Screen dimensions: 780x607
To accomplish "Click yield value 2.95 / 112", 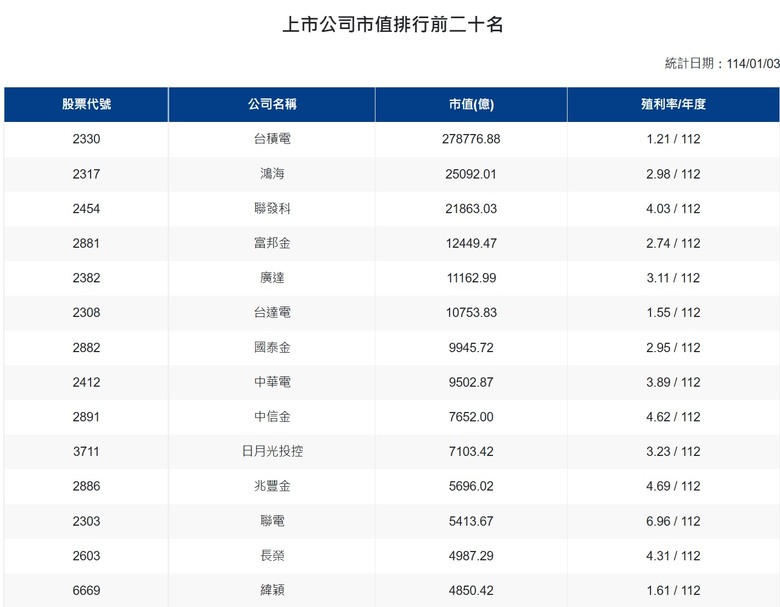I will pos(673,348).
